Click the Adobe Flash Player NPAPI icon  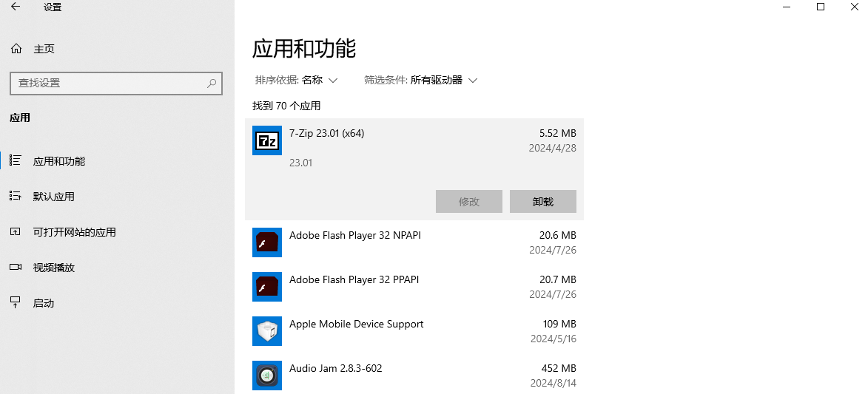[267, 242]
